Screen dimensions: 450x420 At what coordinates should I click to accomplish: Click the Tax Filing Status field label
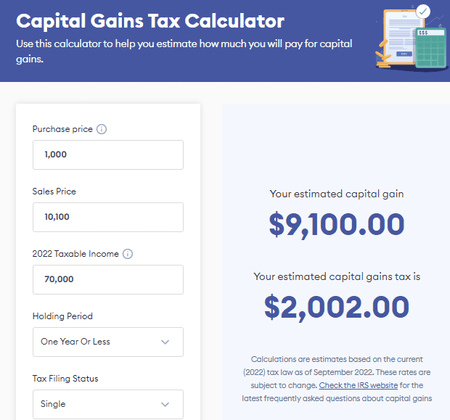(x=65, y=379)
